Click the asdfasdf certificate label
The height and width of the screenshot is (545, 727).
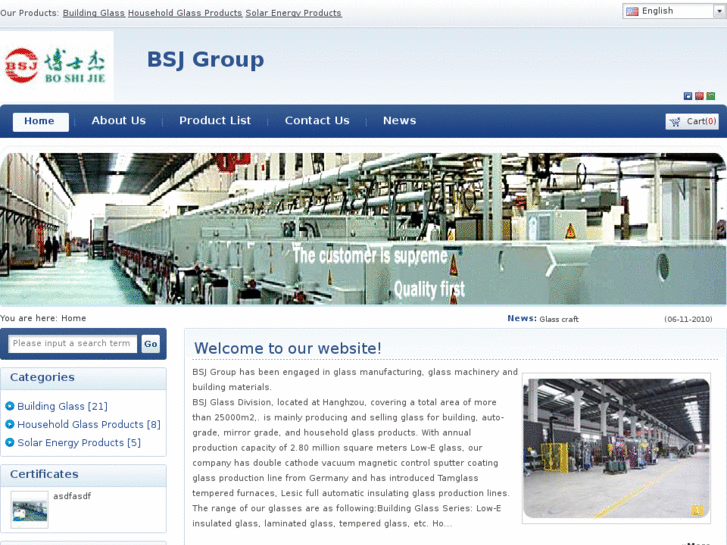[72, 496]
